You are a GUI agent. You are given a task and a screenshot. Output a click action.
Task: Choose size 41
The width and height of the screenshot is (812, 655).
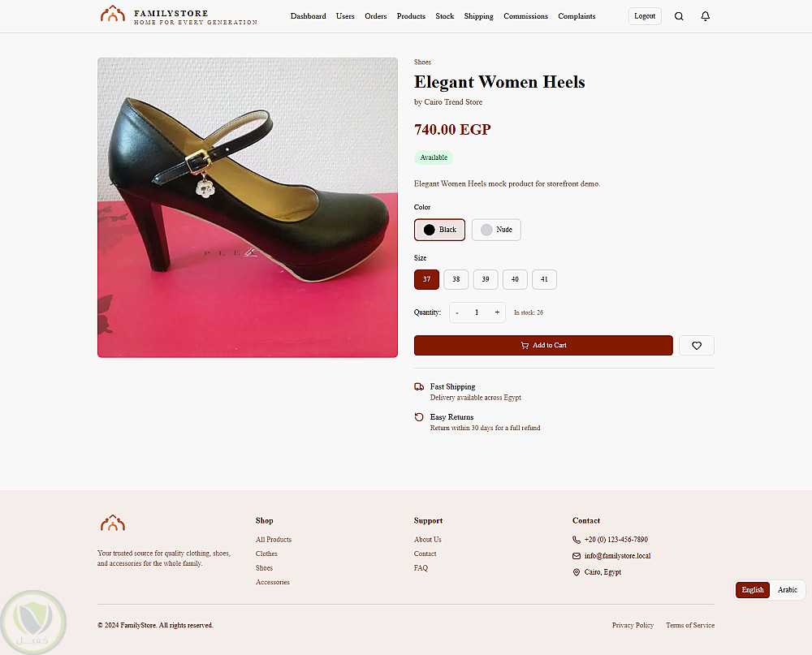point(544,279)
